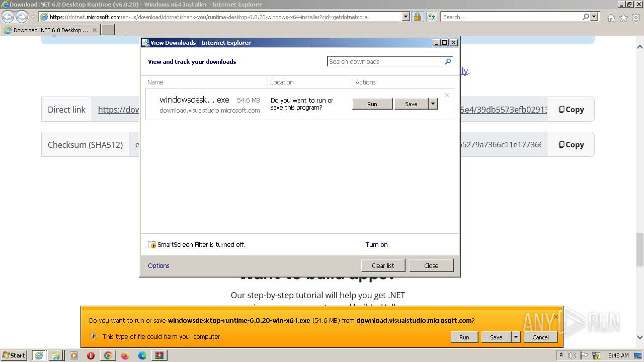Save windowsdesk....exe from the downloads list
The height and width of the screenshot is (362, 644).
(411, 104)
